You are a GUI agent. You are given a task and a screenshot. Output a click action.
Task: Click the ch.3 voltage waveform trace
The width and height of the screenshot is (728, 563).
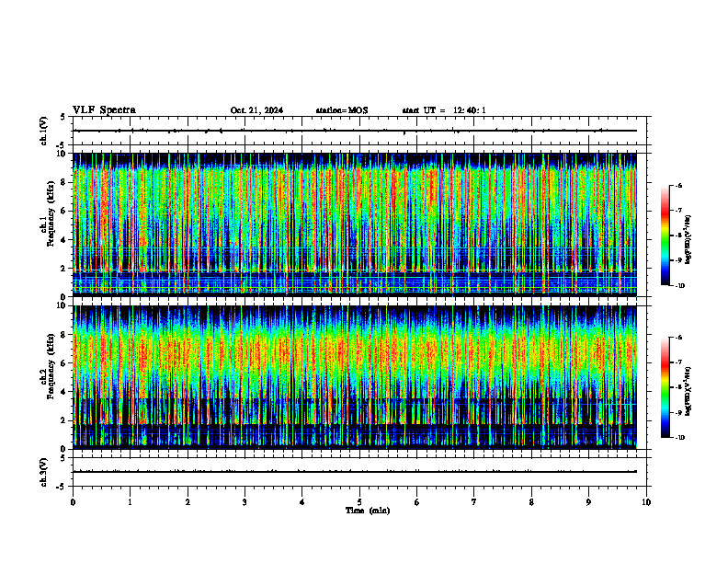pos(355,472)
